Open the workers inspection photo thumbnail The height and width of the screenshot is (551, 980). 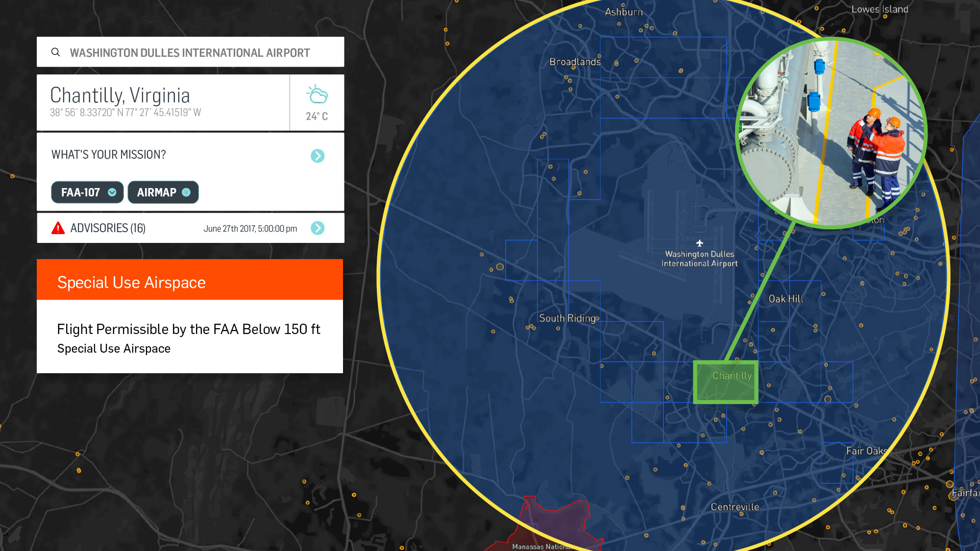coord(831,133)
